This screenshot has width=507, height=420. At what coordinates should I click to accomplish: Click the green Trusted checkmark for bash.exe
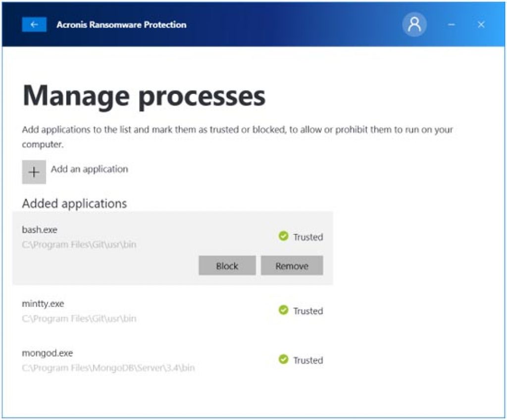point(283,236)
